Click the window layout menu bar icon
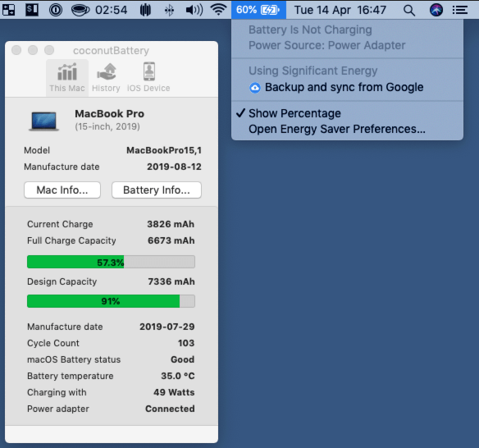 point(8,10)
